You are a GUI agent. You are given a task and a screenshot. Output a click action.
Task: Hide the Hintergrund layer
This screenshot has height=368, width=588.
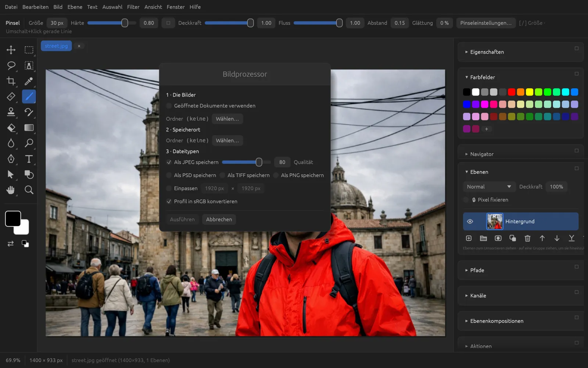[x=470, y=222]
